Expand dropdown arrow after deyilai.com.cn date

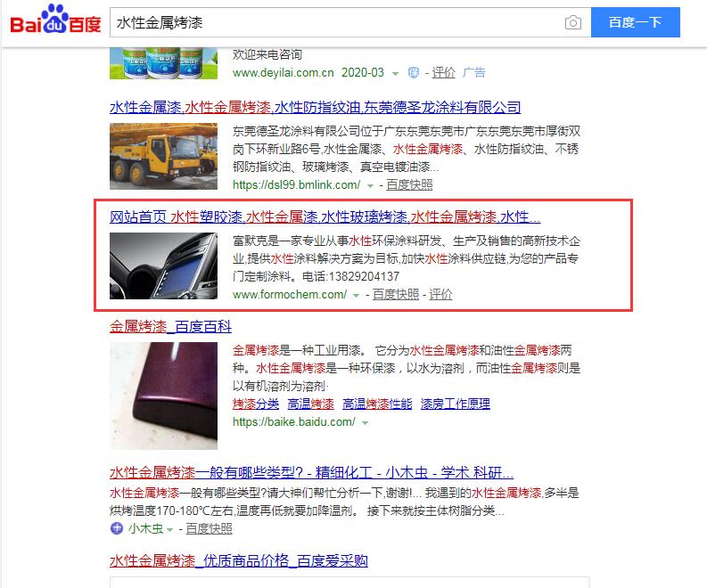(396, 73)
